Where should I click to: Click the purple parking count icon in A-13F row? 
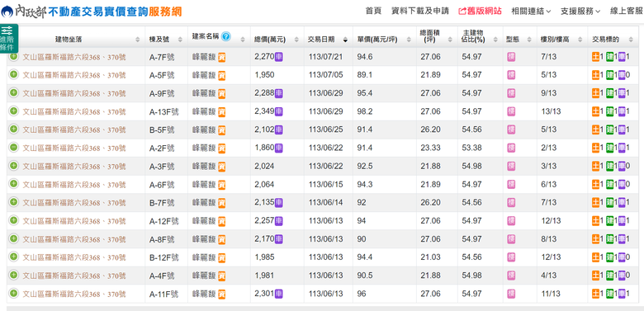622,111
